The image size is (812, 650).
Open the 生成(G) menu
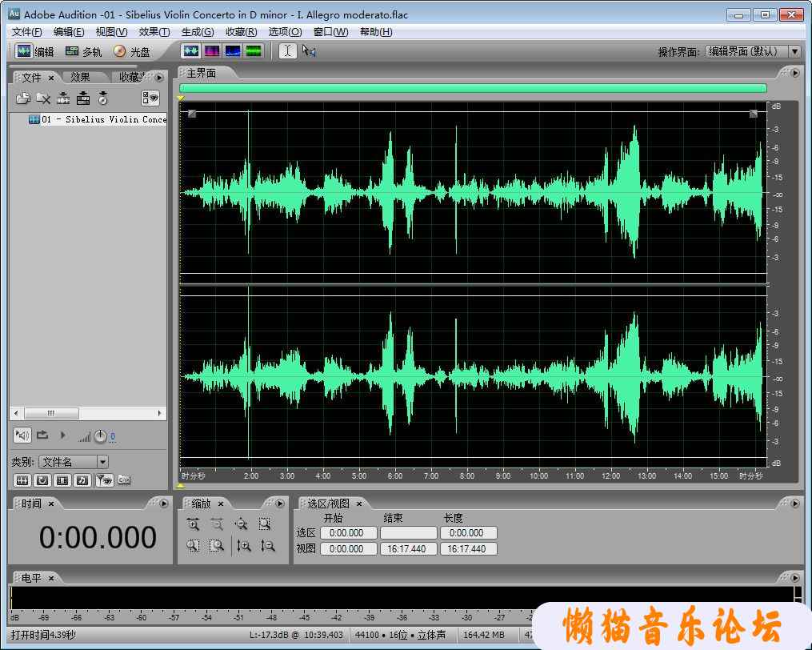click(x=198, y=32)
